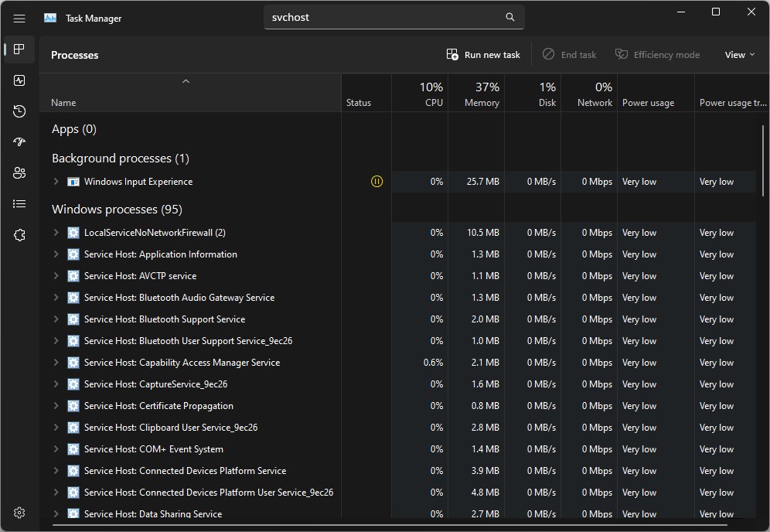Click the End task button

(x=570, y=55)
